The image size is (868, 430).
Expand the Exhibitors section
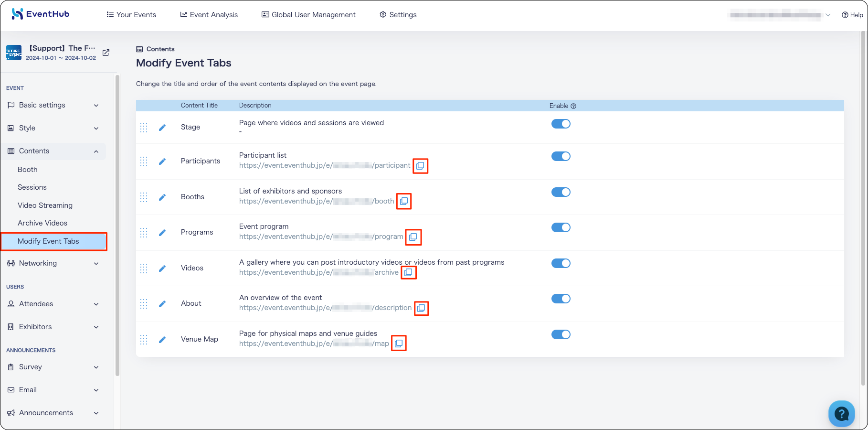[53, 327]
